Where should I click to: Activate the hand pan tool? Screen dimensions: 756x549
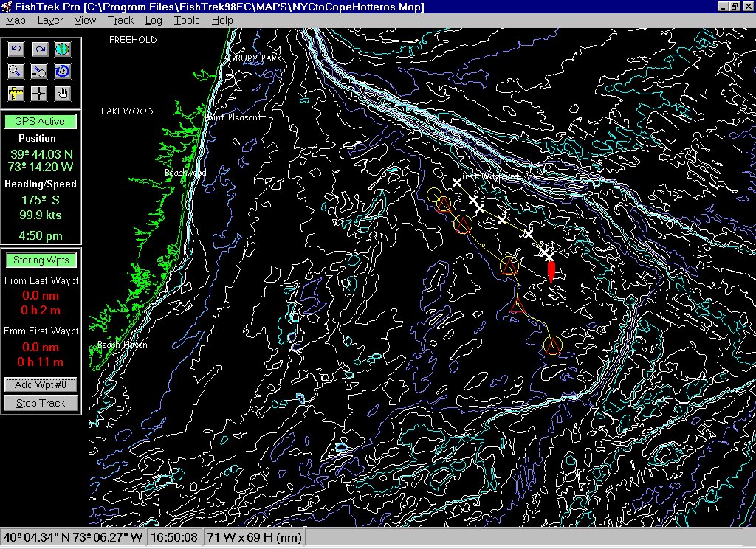coord(63,94)
